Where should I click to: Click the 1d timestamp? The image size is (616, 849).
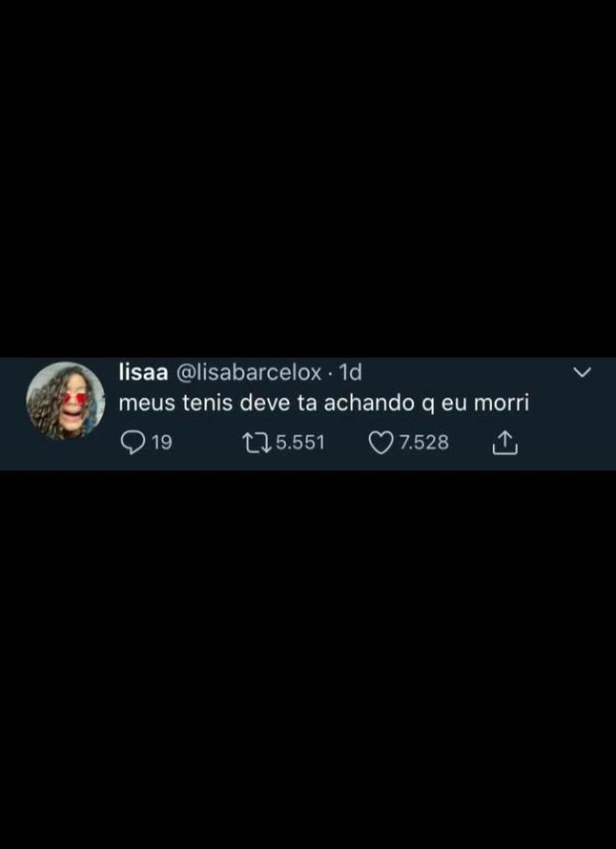349,372
